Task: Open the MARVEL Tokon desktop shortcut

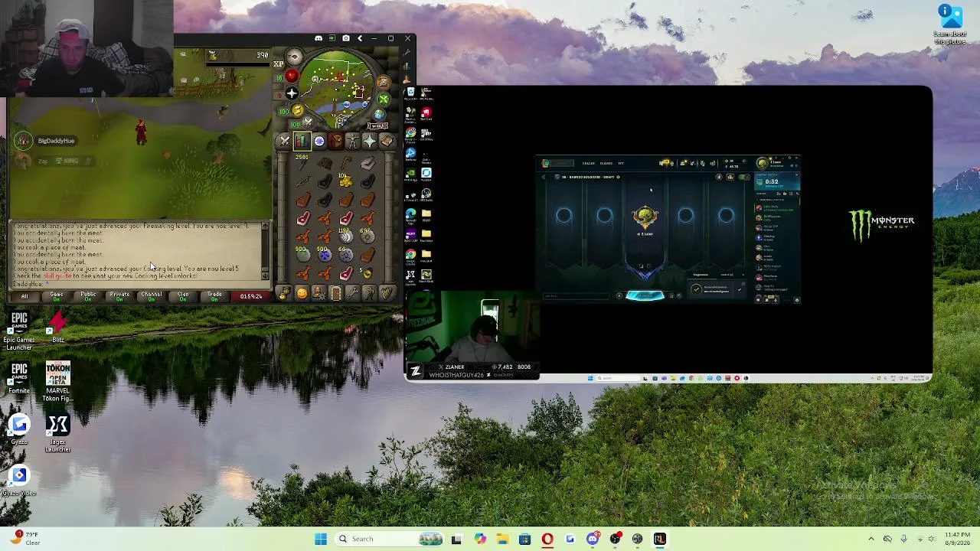Action: [x=57, y=382]
